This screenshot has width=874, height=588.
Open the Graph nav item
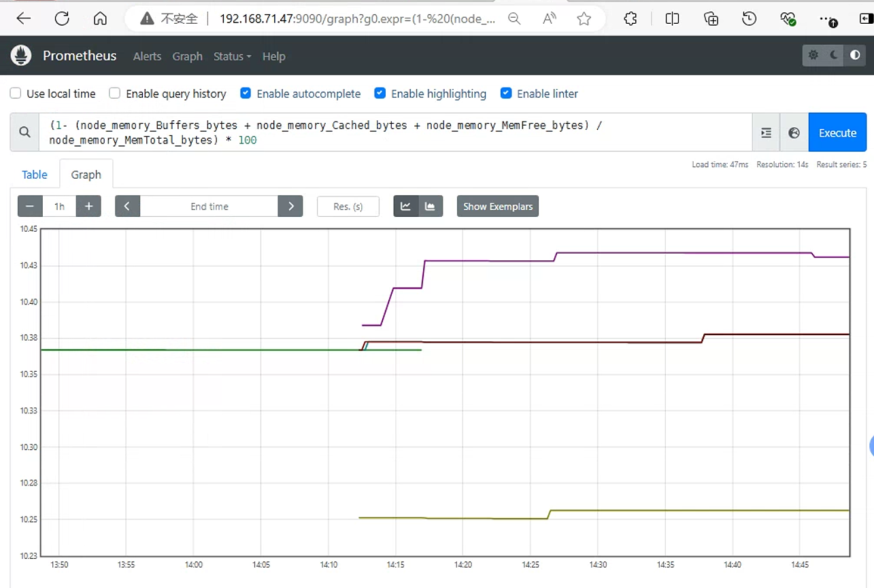click(187, 56)
